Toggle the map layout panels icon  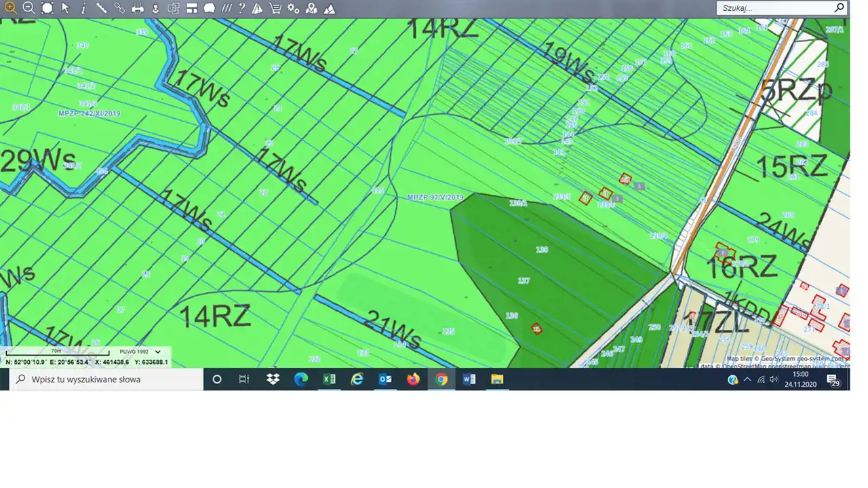pyautogui.click(x=192, y=8)
